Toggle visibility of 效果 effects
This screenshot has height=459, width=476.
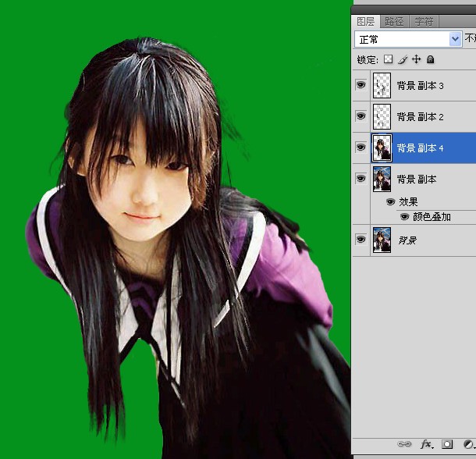click(390, 201)
